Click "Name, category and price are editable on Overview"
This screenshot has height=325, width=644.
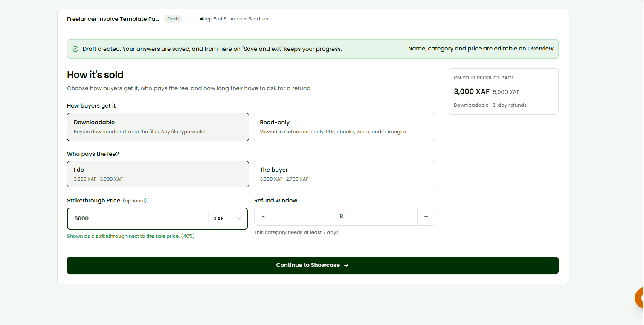[x=481, y=49]
